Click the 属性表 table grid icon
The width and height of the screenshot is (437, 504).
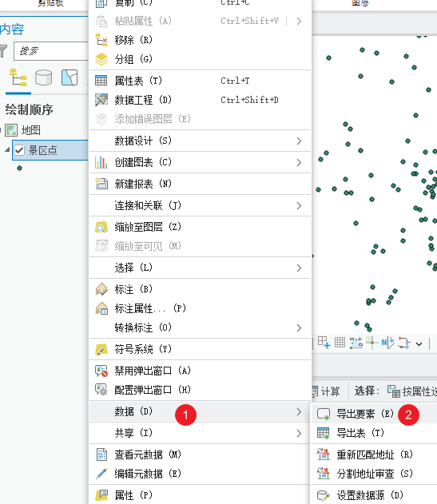[101, 81]
